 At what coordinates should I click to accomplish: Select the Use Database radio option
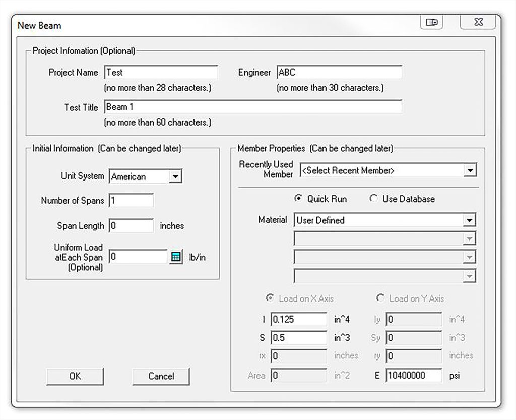pos(373,199)
